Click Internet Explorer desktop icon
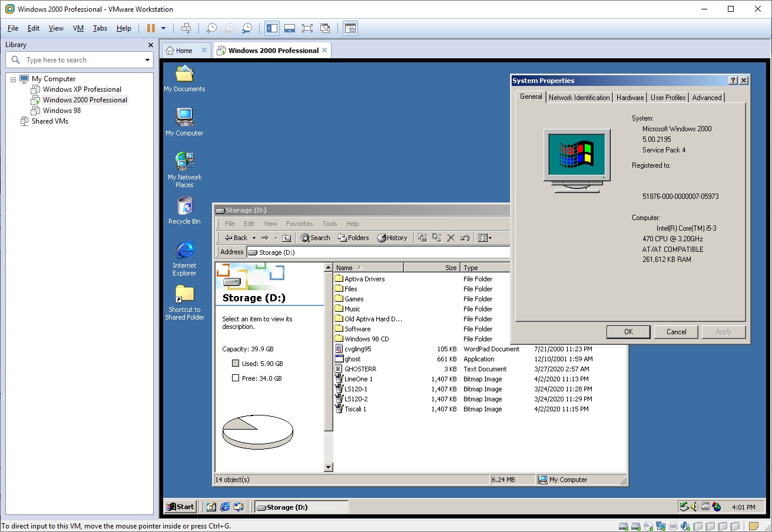 coord(184,258)
